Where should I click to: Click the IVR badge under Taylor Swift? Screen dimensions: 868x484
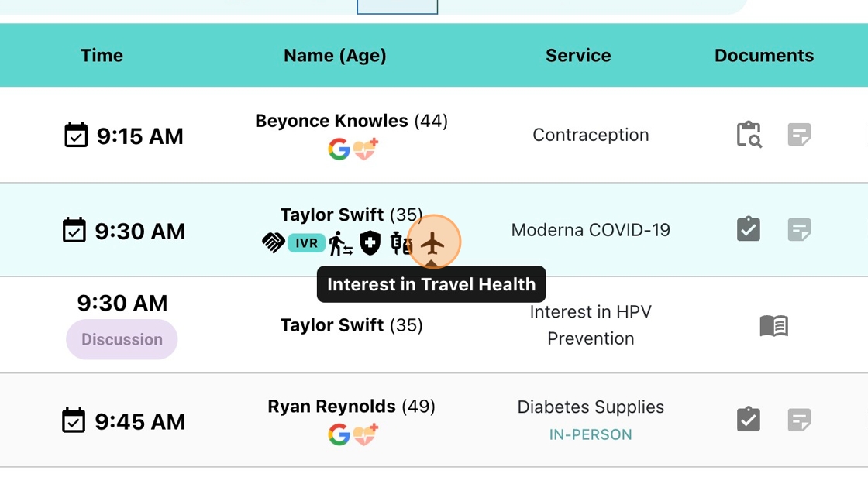306,243
